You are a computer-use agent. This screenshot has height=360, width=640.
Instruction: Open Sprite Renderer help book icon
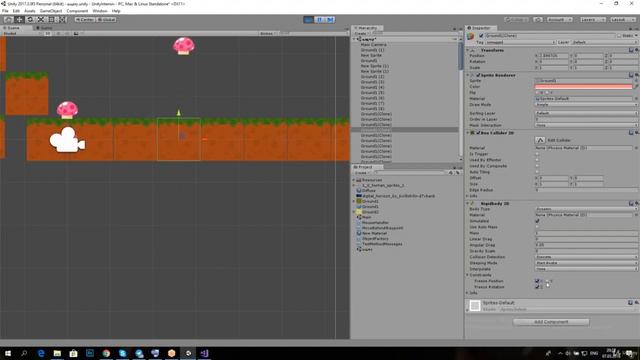pyautogui.click(x=631, y=75)
